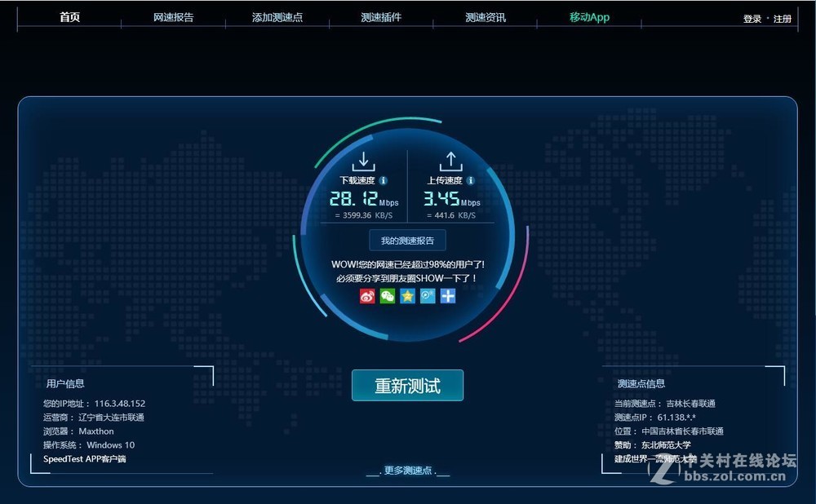Share result via green WeChat icon
Image resolution: width=816 pixels, height=504 pixels.
click(387, 296)
